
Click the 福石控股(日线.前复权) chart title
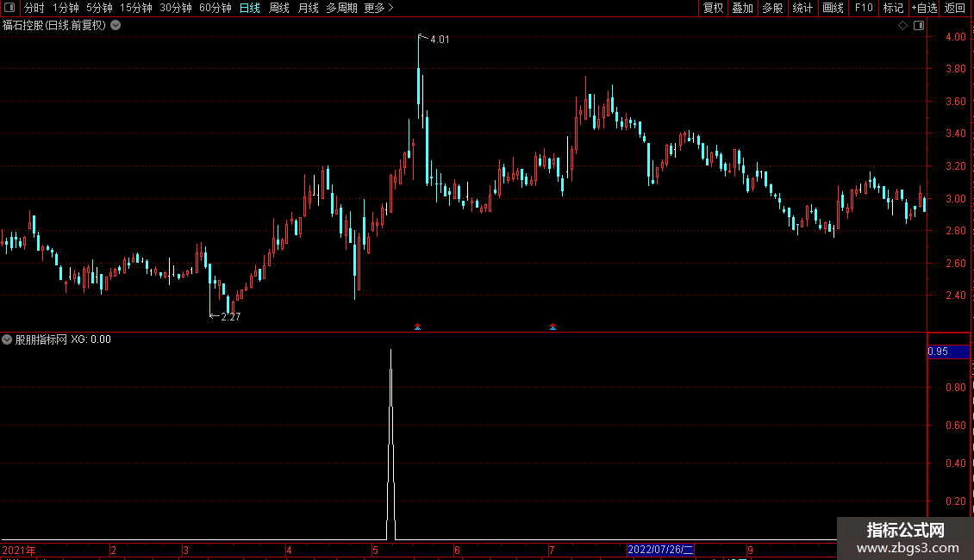54,26
